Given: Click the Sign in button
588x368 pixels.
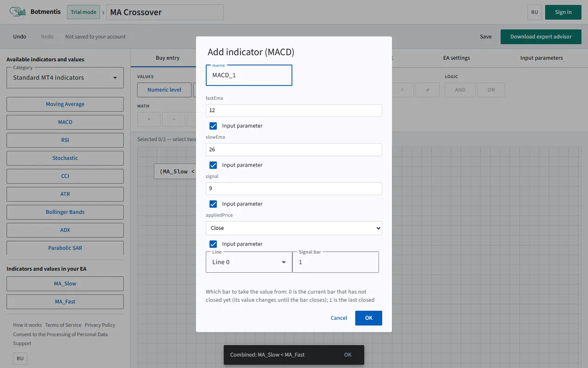Looking at the screenshot, I should click(563, 12).
